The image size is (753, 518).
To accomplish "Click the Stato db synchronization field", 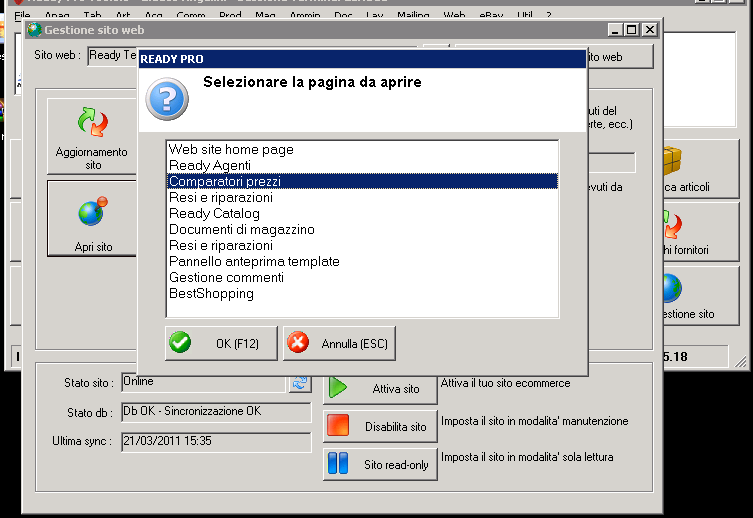I will click(x=216, y=412).
